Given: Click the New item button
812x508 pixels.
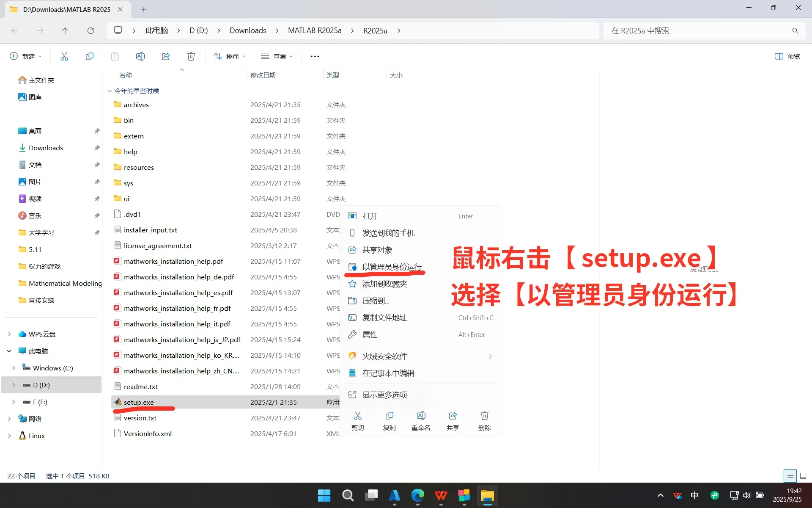Looking at the screenshot, I should pyautogui.click(x=25, y=56).
